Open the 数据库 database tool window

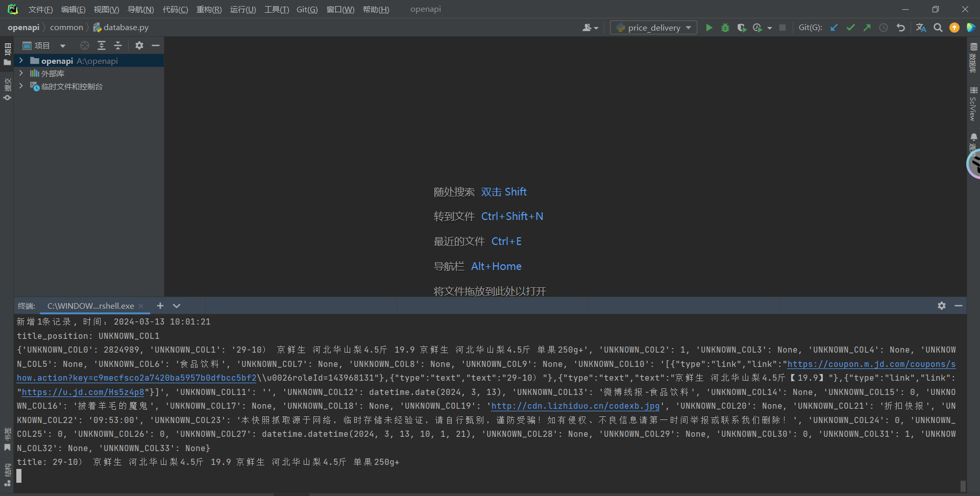(973, 58)
